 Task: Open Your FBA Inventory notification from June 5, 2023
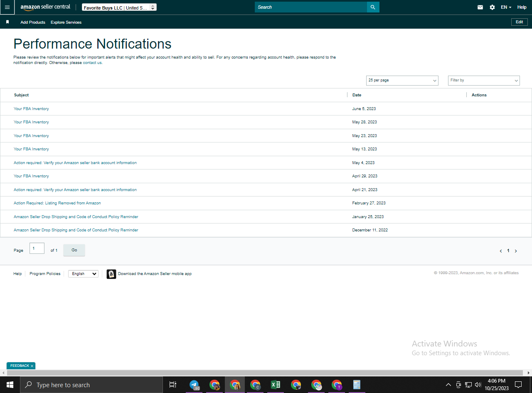pyautogui.click(x=31, y=109)
